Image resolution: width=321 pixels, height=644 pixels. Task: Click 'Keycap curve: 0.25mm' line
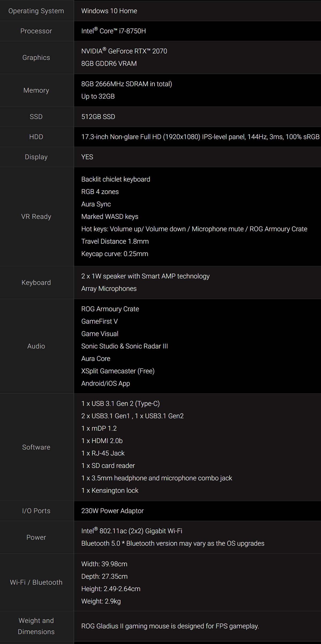click(x=115, y=254)
